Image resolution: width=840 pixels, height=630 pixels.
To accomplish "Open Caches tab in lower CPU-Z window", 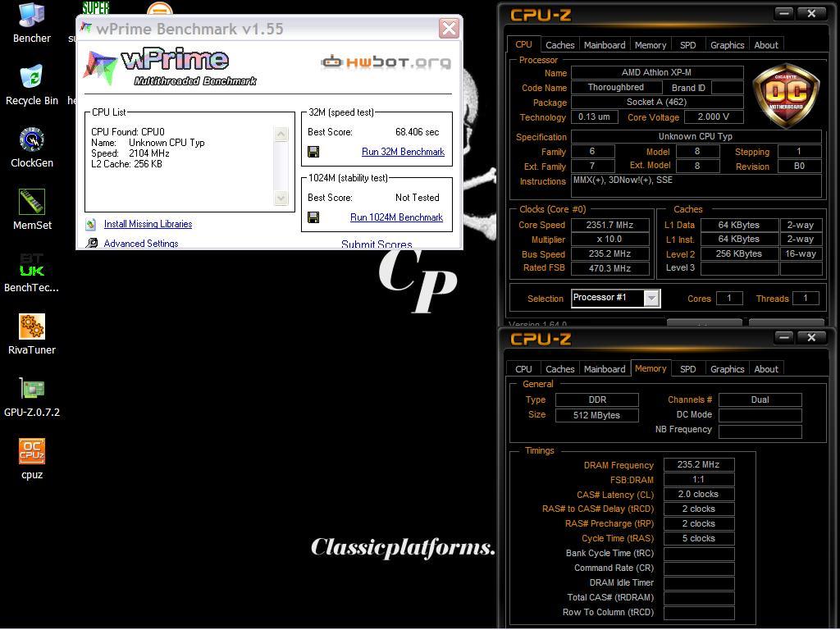I will [559, 368].
